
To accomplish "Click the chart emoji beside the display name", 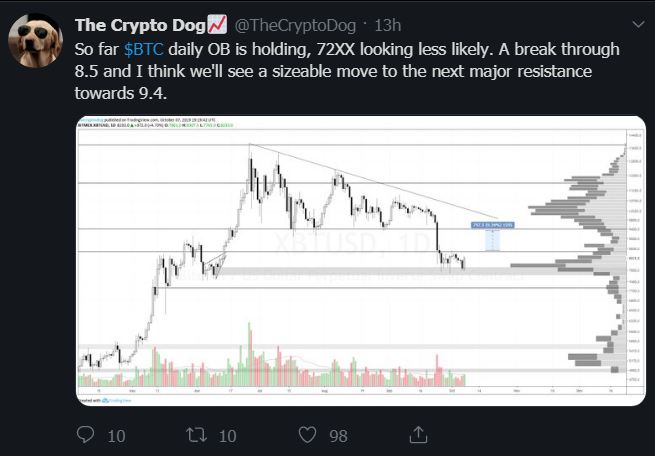I will (x=218, y=24).
